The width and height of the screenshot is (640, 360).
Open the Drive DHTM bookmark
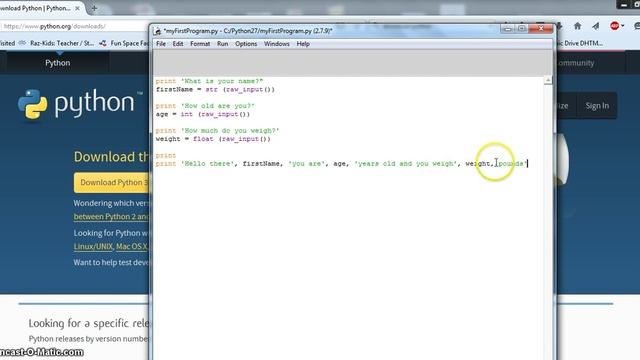pyautogui.click(x=580, y=43)
